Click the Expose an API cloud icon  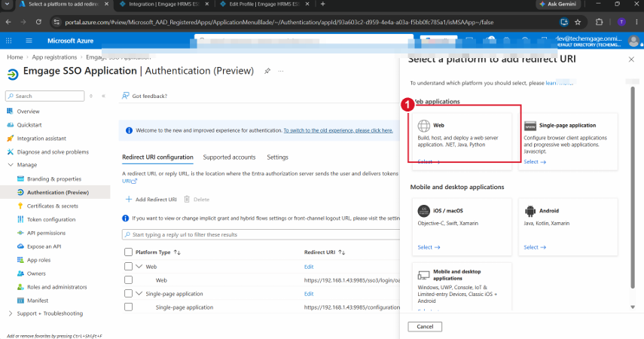[20, 246]
